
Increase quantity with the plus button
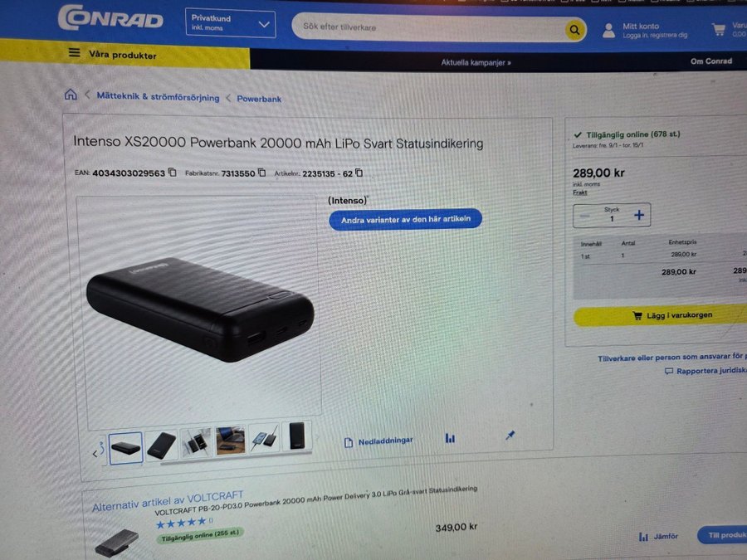639,215
